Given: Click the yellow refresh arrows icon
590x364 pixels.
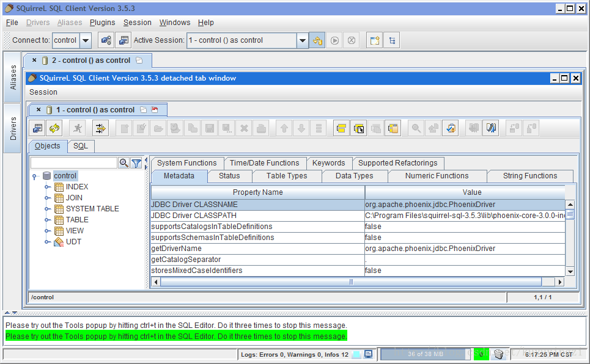Looking at the screenshot, I should [x=54, y=128].
